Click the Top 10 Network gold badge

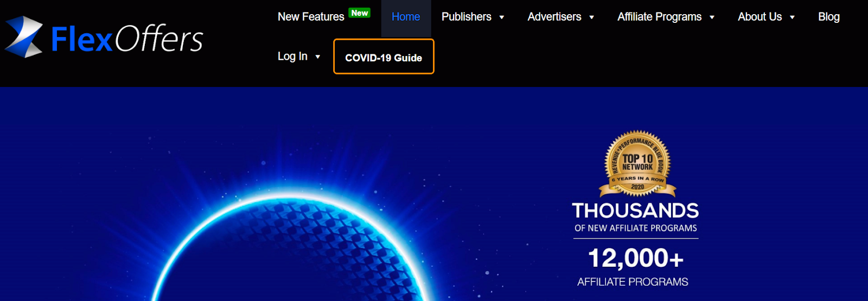[637, 164]
